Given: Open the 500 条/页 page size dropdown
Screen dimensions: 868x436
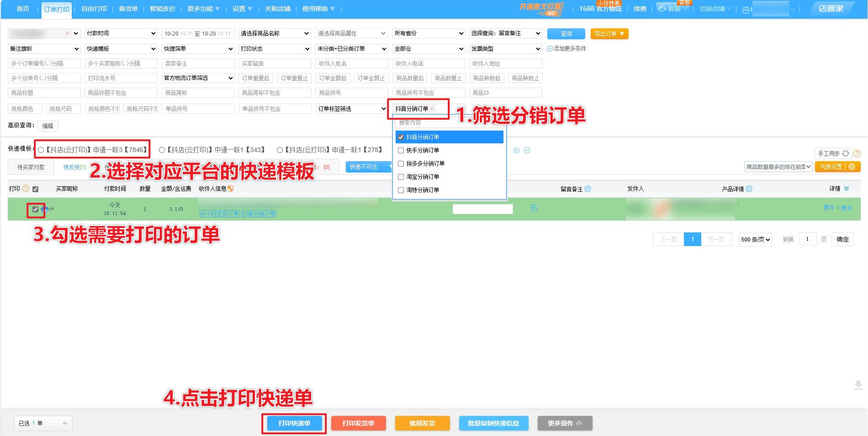Looking at the screenshot, I should pyautogui.click(x=755, y=239).
